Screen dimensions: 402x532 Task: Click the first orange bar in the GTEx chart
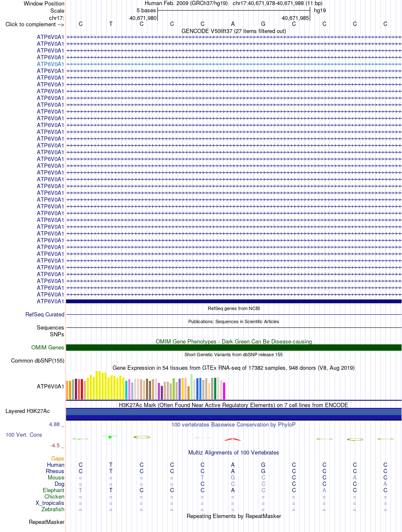click(67, 390)
